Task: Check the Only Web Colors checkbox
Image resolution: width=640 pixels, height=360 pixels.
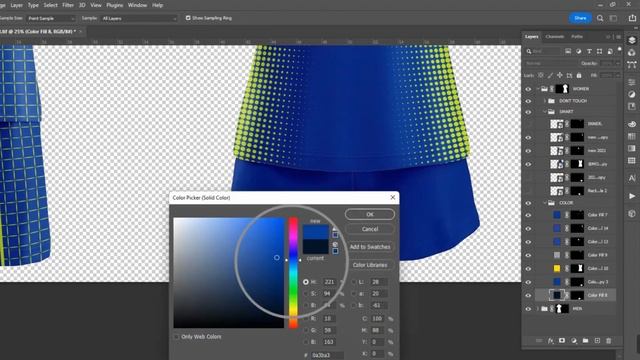Action: 176,337
